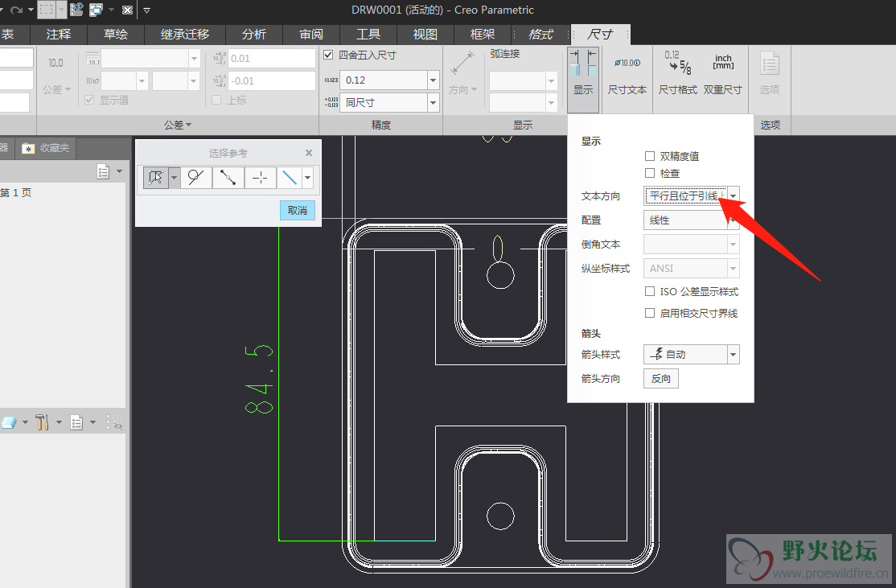The width and height of the screenshot is (896, 588).
Task: Toggle the 检查 checkbox
Action: coord(649,173)
